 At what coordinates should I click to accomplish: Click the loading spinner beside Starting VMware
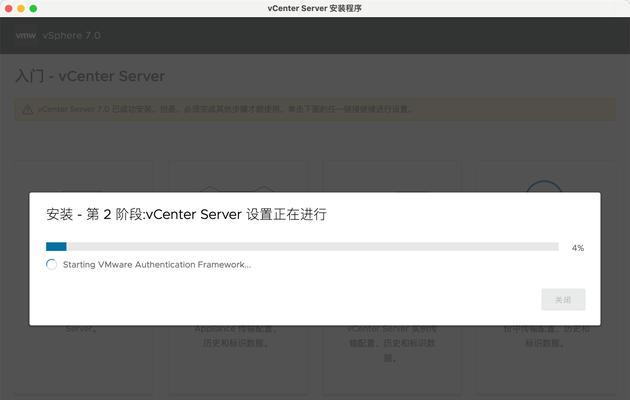51,265
